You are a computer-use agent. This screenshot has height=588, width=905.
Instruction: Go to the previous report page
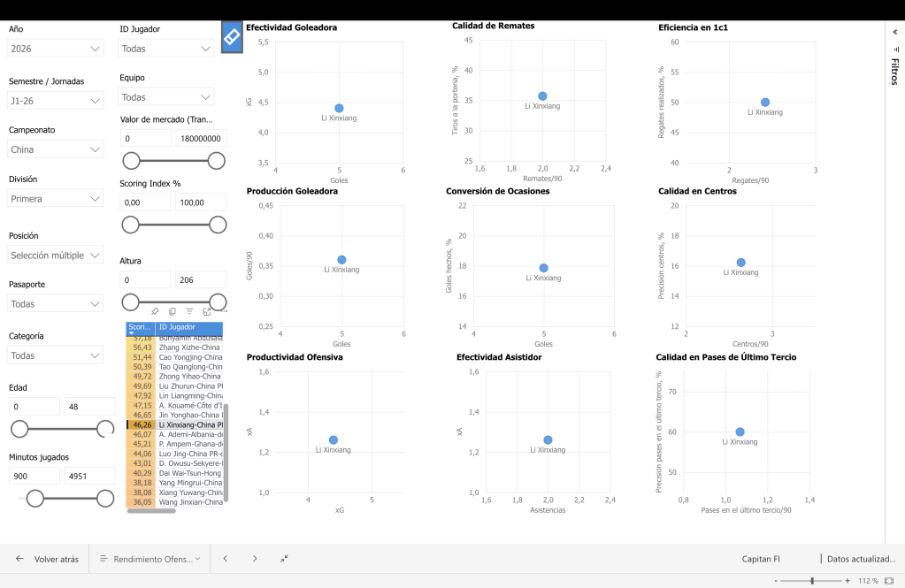coord(225,559)
